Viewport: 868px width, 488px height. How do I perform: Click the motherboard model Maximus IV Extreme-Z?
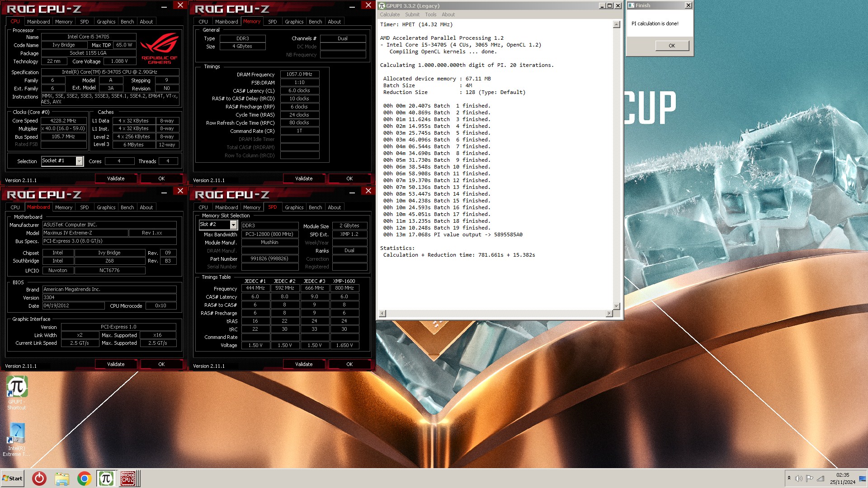pos(85,233)
